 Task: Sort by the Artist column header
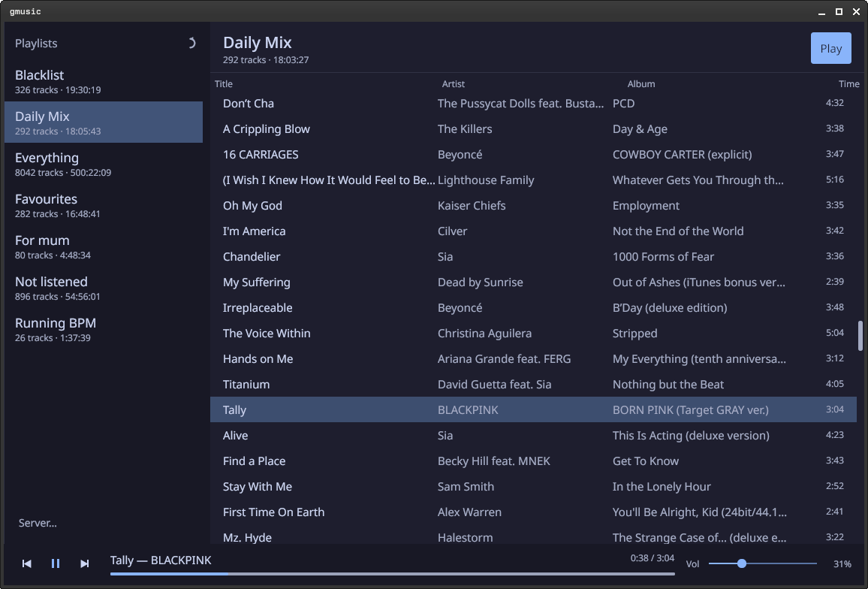click(453, 83)
